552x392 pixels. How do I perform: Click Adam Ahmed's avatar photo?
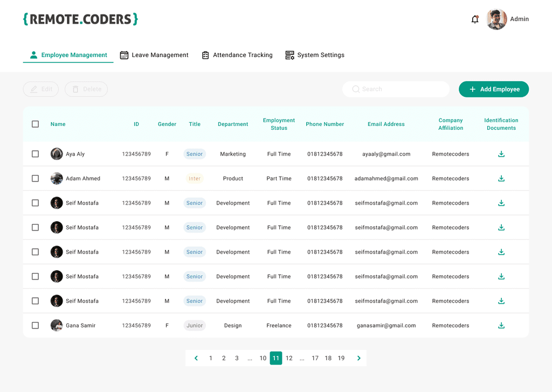pyautogui.click(x=57, y=179)
